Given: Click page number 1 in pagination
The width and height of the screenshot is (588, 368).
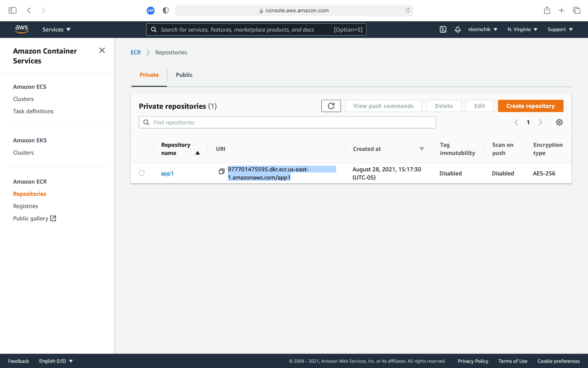Looking at the screenshot, I should tap(528, 122).
